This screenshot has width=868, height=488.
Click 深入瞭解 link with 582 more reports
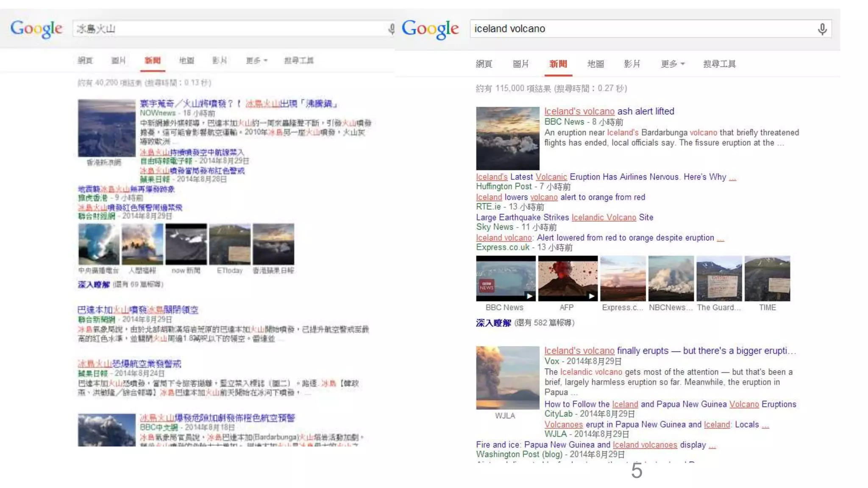tap(493, 323)
